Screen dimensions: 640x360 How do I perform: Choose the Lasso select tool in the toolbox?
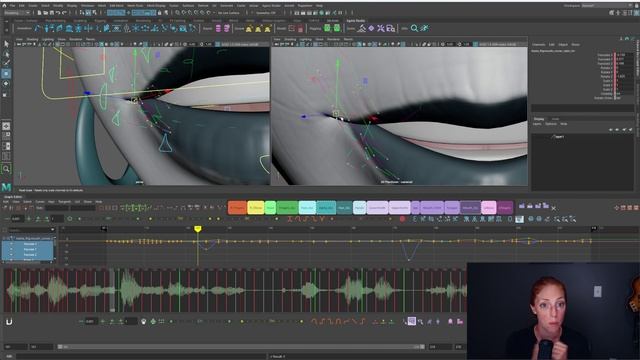[6, 54]
